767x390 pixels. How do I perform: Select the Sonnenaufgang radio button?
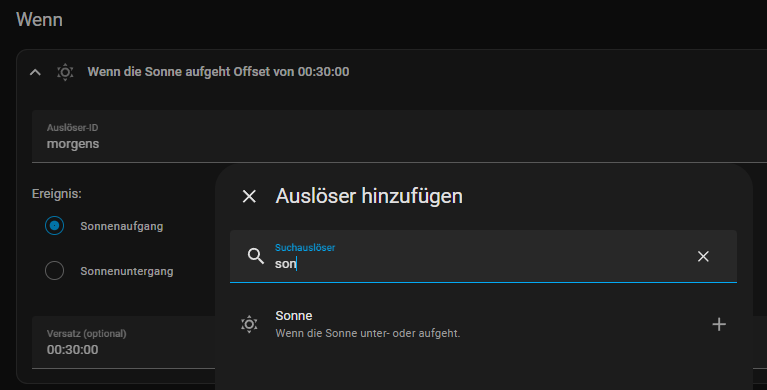pos(54,226)
